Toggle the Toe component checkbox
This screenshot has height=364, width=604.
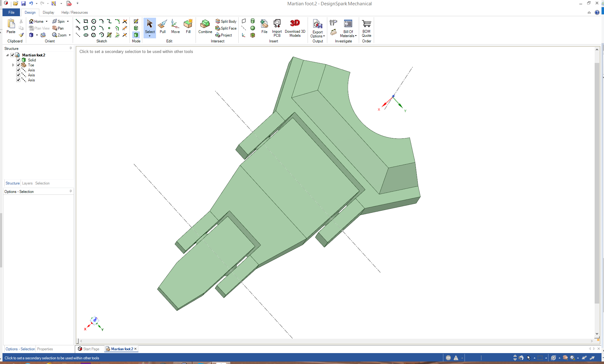click(x=18, y=65)
